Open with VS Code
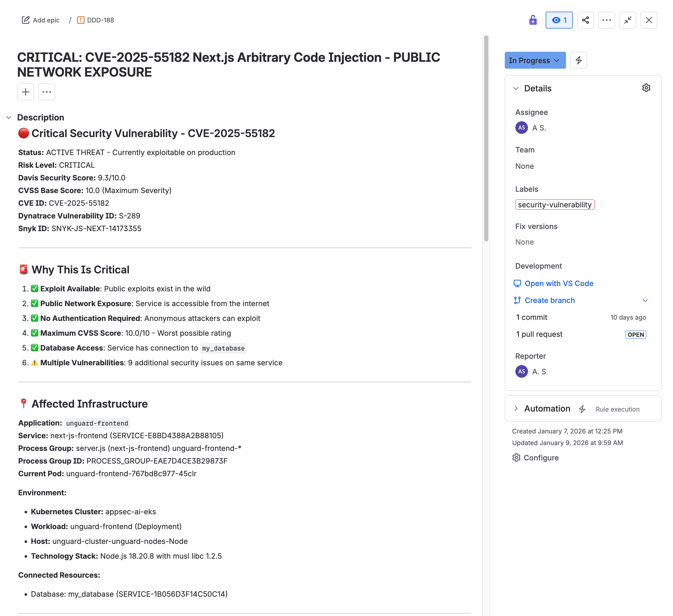This screenshot has width=673, height=616. coord(559,283)
